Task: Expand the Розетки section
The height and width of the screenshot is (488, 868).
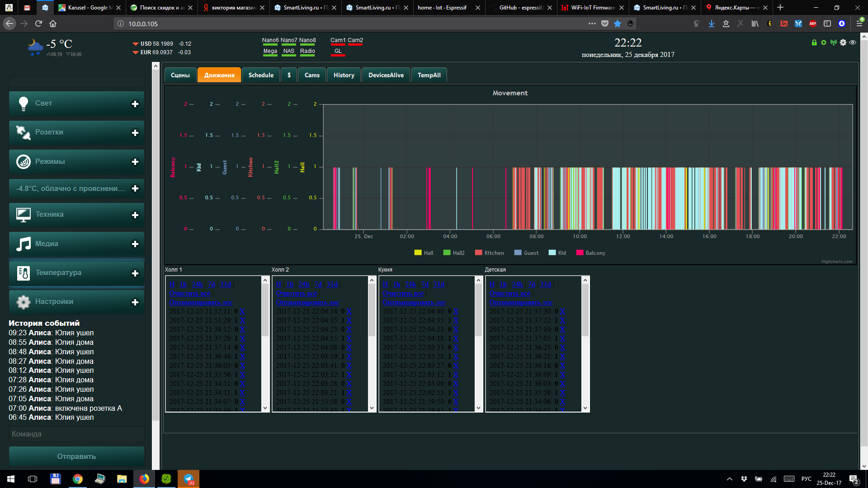Action: [x=135, y=133]
